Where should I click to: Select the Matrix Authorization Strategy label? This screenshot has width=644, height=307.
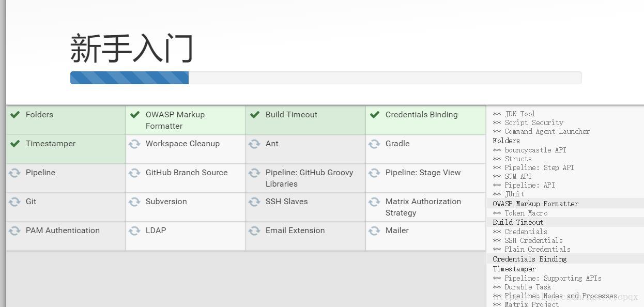423,207
